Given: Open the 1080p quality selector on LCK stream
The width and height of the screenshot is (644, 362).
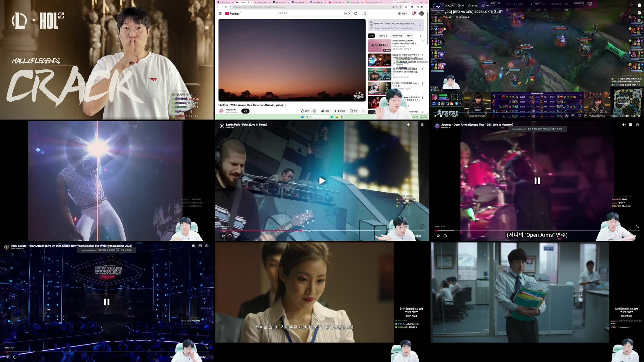Looking at the screenshot, I should pos(614,116).
